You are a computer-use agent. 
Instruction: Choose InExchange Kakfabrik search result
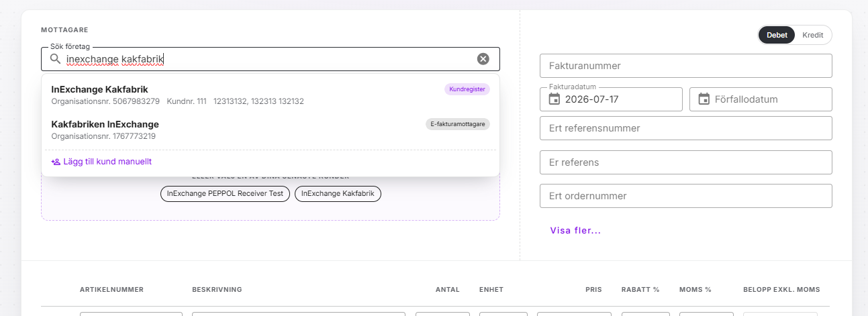[x=271, y=95]
